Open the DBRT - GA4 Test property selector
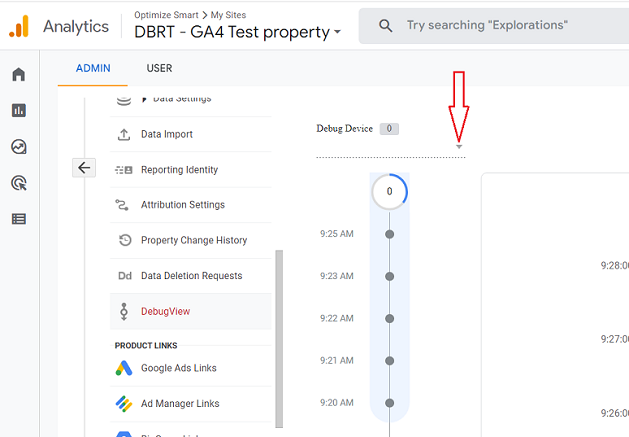 [237, 32]
